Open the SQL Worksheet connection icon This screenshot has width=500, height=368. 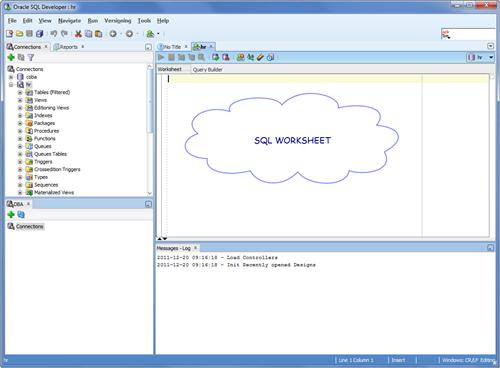tap(150, 34)
